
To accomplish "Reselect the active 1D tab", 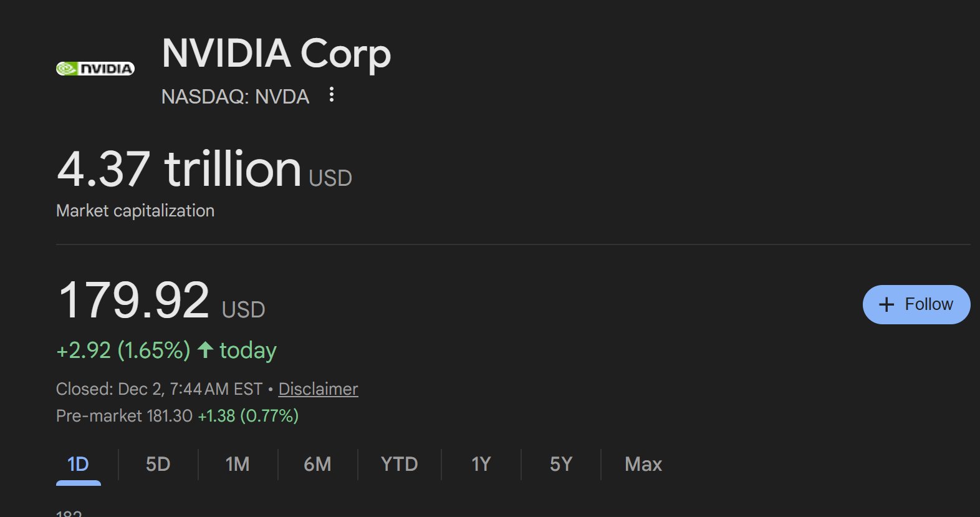I will (x=78, y=464).
